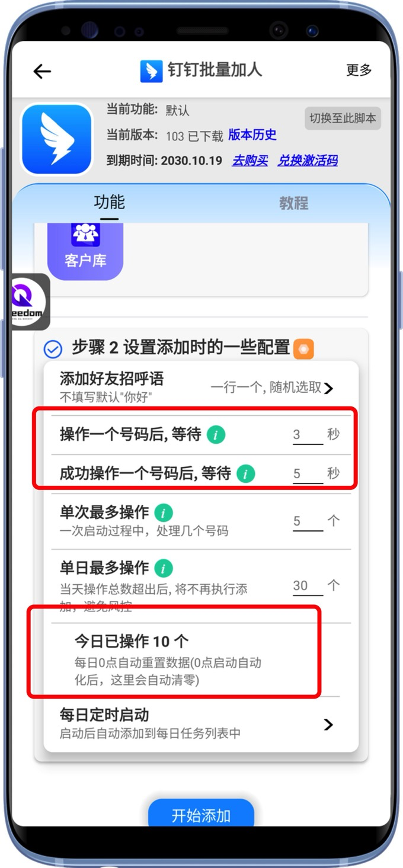Tap info icon beside 单日最多操作
The width and height of the screenshot is (403, 868).
[x=164, y=569]
